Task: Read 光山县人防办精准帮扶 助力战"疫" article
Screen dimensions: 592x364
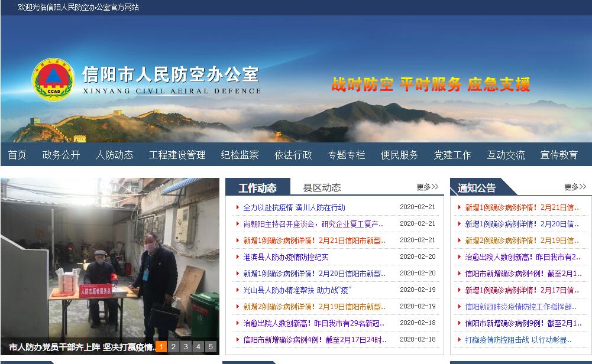Action: (297, 290)
